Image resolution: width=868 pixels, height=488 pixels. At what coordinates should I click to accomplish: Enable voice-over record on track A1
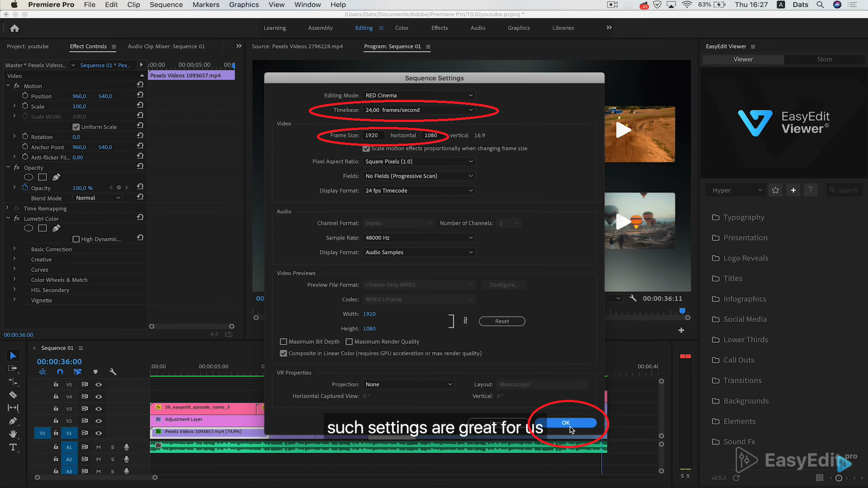(x=127, y=447)
